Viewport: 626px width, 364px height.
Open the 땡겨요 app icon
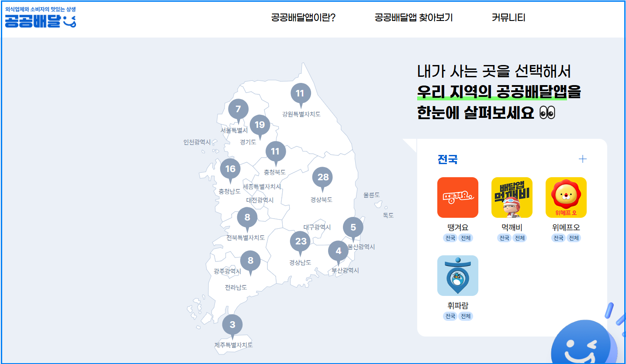(x=458, y=197)
